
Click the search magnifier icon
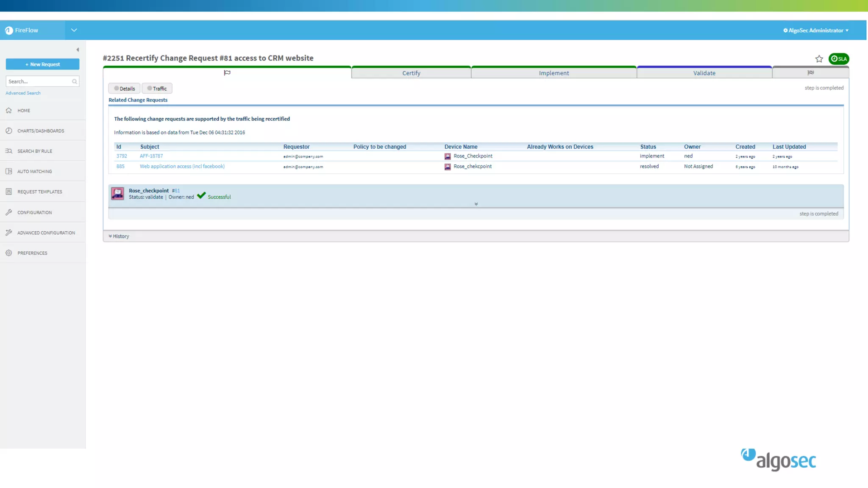click(75, 81)
